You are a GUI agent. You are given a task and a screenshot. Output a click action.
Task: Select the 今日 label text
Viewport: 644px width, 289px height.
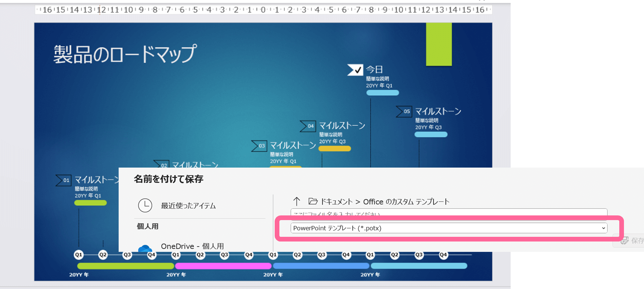(374, 69)
